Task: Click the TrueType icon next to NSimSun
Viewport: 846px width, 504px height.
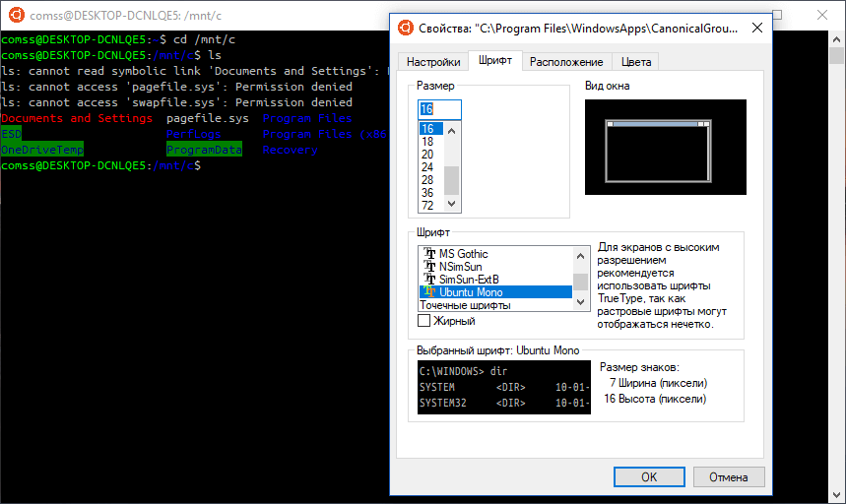Action: click(429, 267)
